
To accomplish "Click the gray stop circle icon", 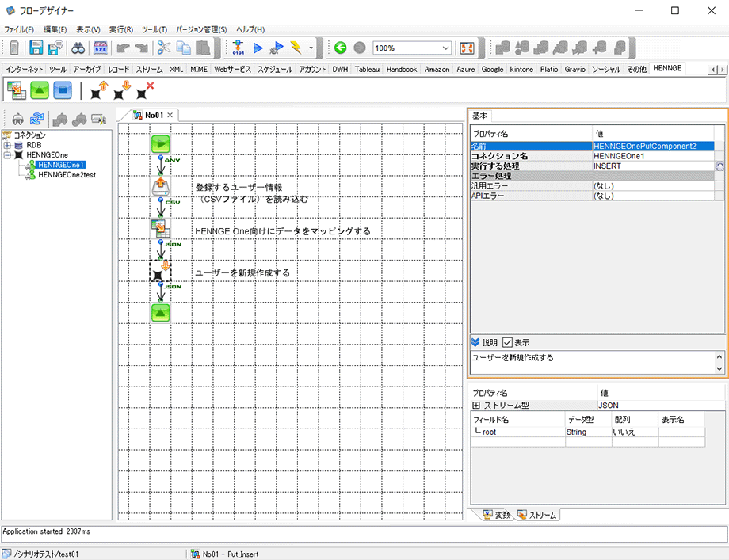I will [360, 48].
